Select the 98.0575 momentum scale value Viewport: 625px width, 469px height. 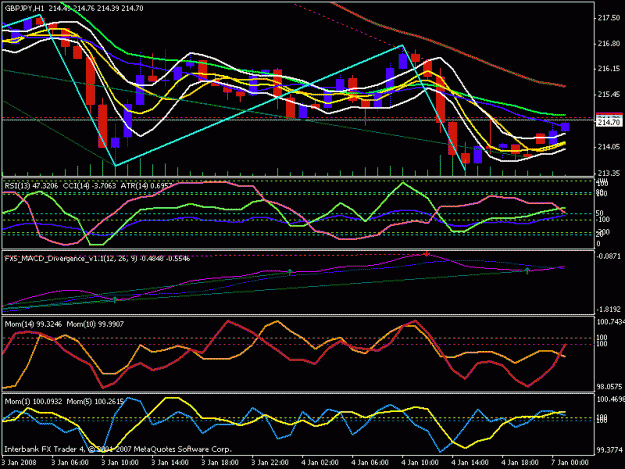609,387
